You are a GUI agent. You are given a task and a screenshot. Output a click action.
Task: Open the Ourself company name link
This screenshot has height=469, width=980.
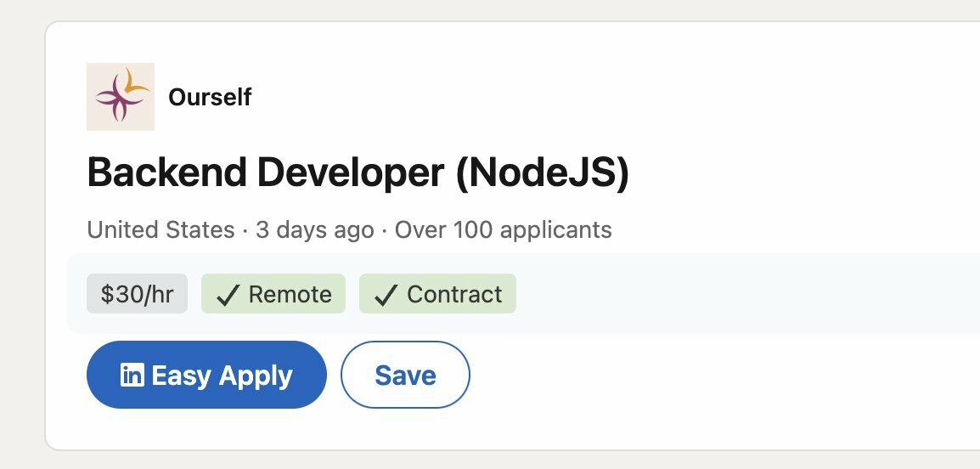tap(210, 98)
